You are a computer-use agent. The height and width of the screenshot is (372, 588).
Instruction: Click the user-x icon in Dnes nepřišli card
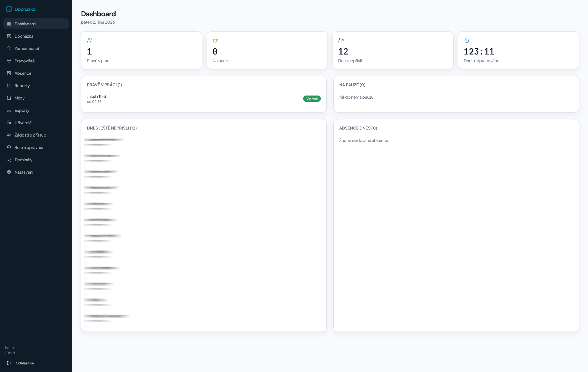[341, 40]
